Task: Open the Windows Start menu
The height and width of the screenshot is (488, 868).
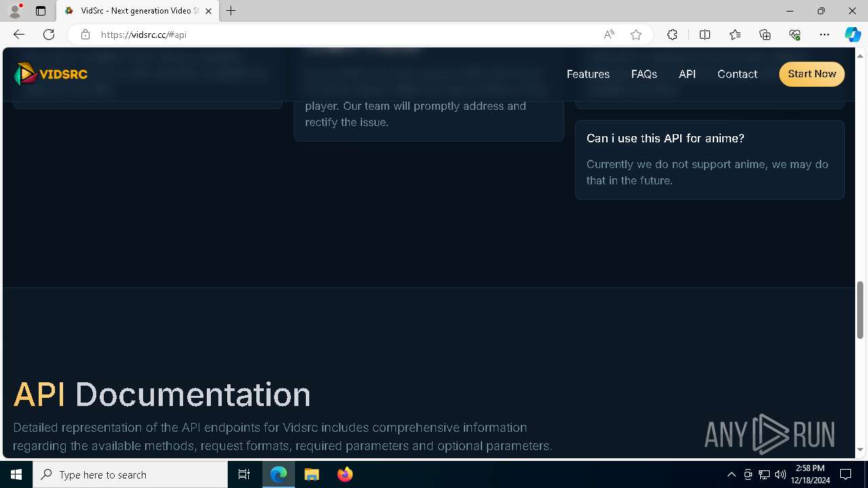Action: click(x=16, y=474)
